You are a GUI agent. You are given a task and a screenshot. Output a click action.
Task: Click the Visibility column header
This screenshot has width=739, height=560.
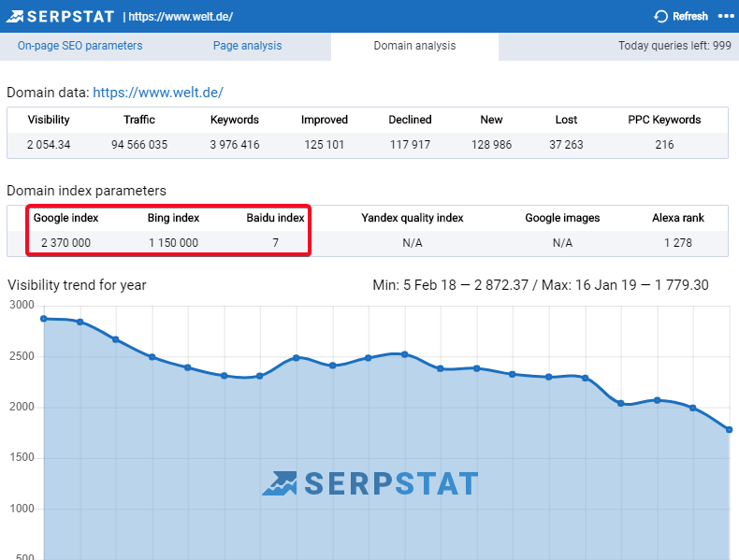[49, 120]
